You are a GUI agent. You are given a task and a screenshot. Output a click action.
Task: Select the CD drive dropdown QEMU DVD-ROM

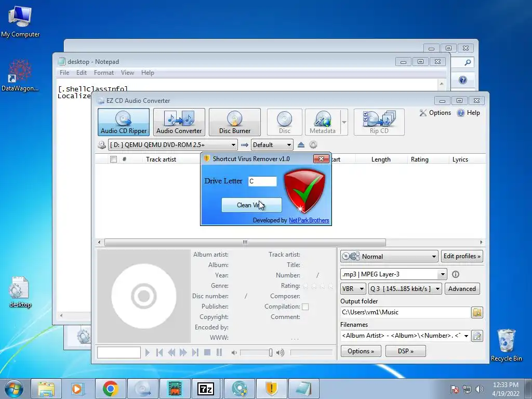pyautogui.click(x=172, y=145)
